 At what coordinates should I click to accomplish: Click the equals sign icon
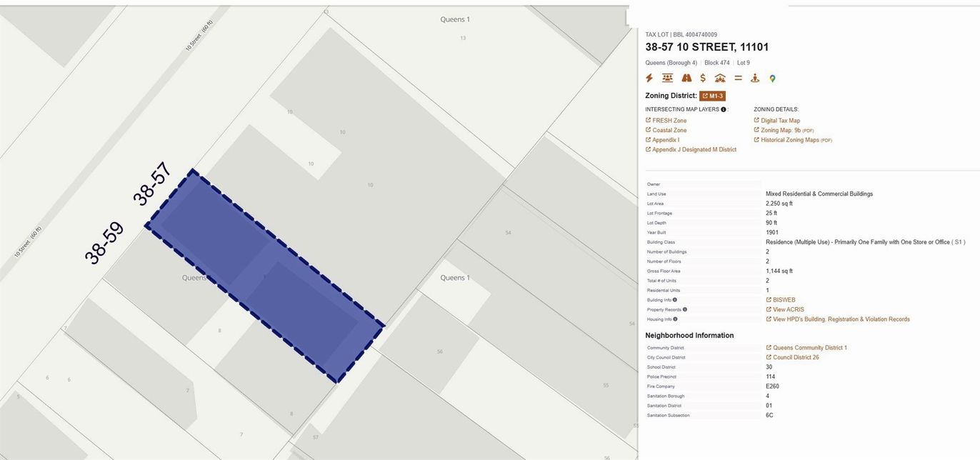tap(738, 79)
